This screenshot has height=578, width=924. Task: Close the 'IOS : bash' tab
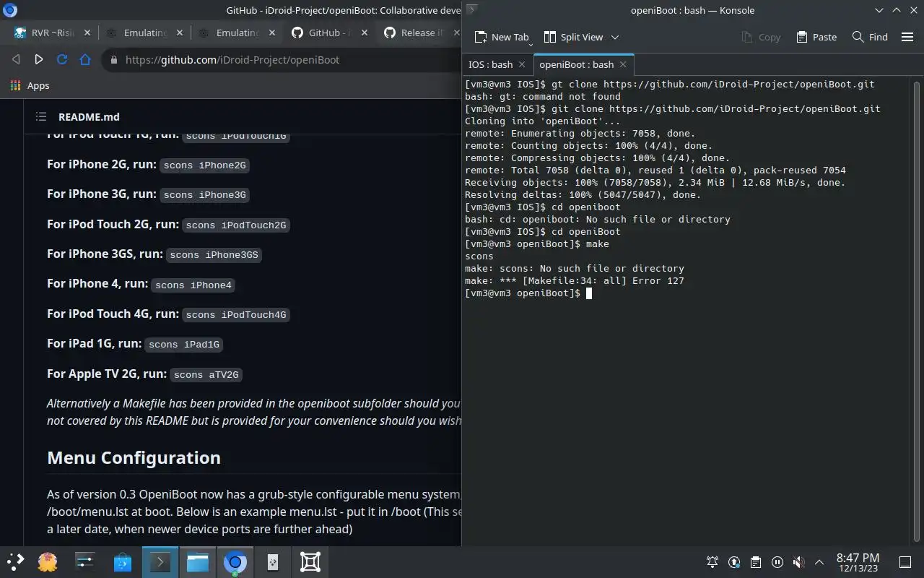click(x=523, y=64)
